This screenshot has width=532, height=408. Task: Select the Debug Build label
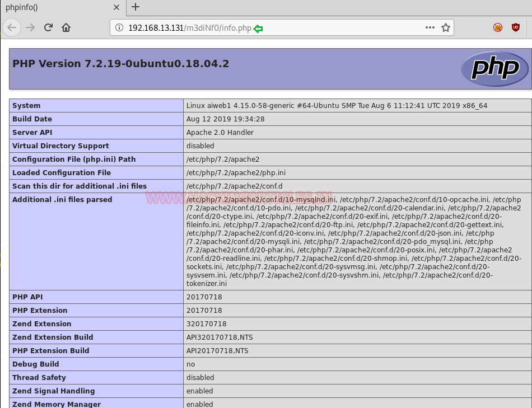pyautogui.click(x=36, y=364)
